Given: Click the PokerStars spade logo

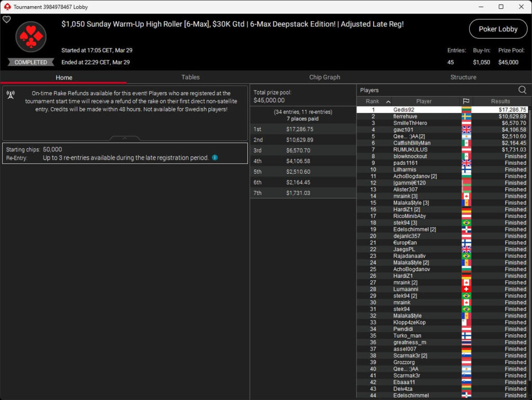Looking at the screenshot, I should [31, 37].
